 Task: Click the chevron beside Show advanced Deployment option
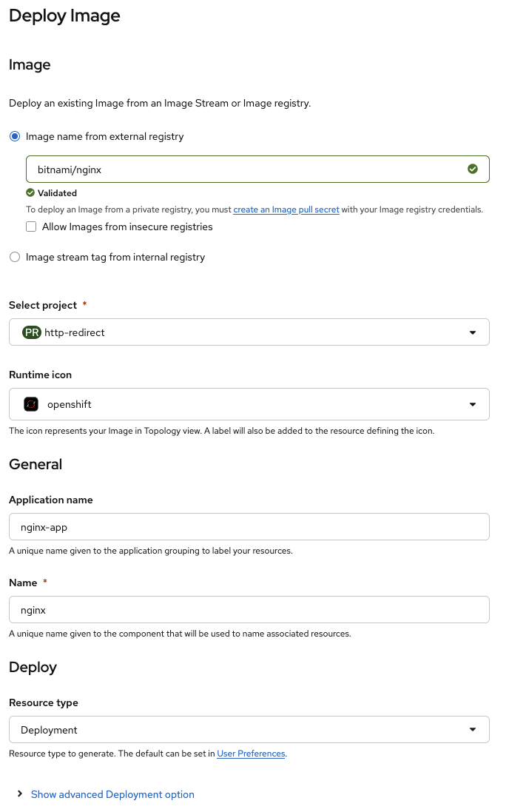(x=20, y=793)
